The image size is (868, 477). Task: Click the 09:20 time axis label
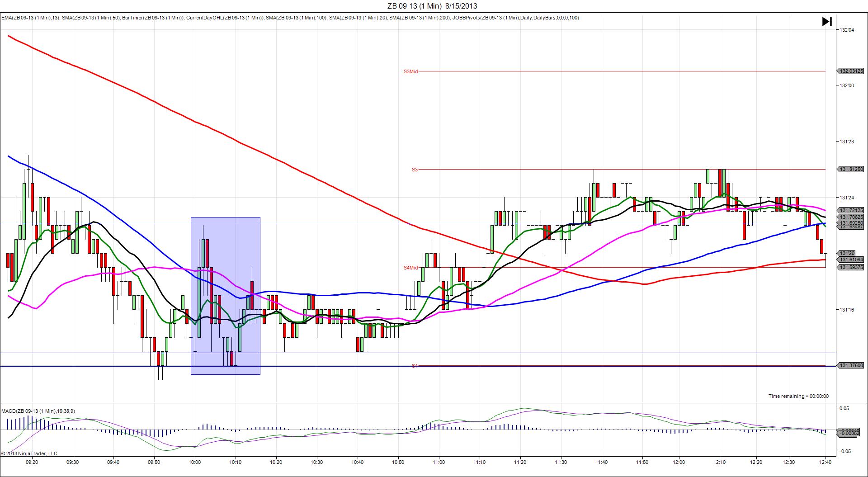[x=32, y=462]
